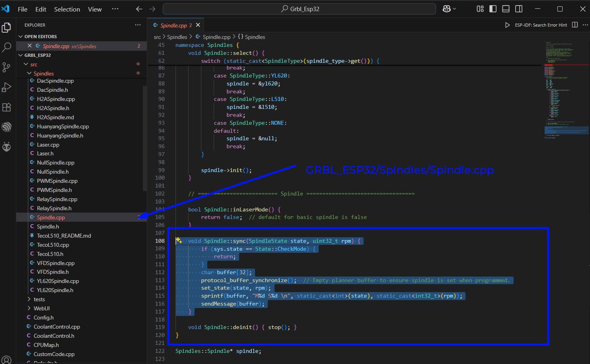Collapse the OPEN EDITORS section
Viewport: 590px width, 364px height.
point(41,37)
